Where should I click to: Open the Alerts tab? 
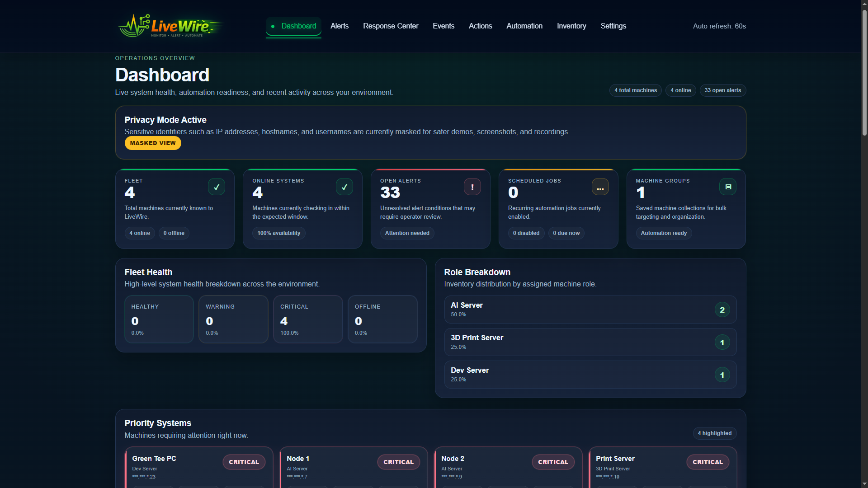pyautogui.click(x=339, y=26)
